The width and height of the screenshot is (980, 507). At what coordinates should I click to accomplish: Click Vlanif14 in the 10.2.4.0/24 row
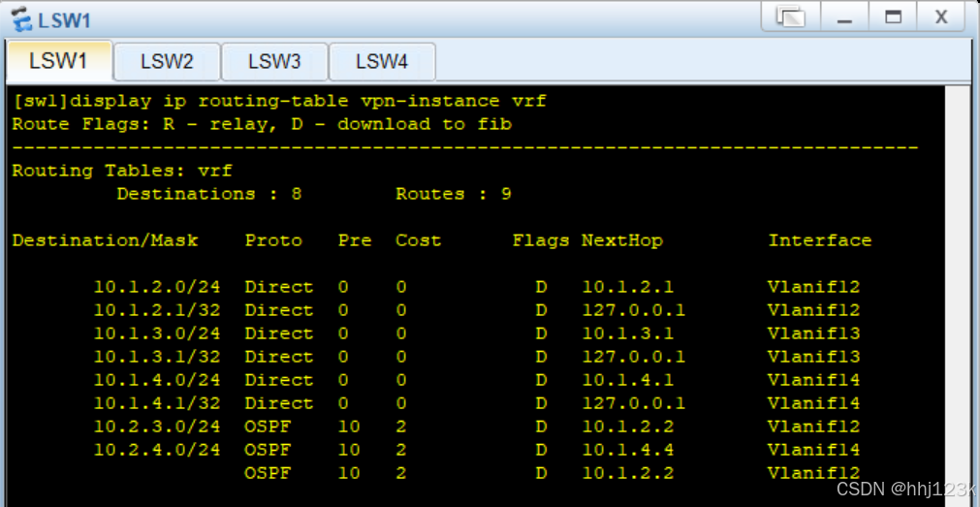(813, 450)
